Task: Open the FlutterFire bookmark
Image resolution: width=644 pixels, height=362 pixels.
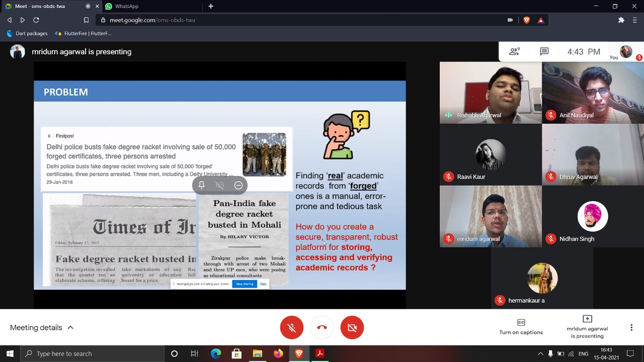Action: (x=83, y=33)
